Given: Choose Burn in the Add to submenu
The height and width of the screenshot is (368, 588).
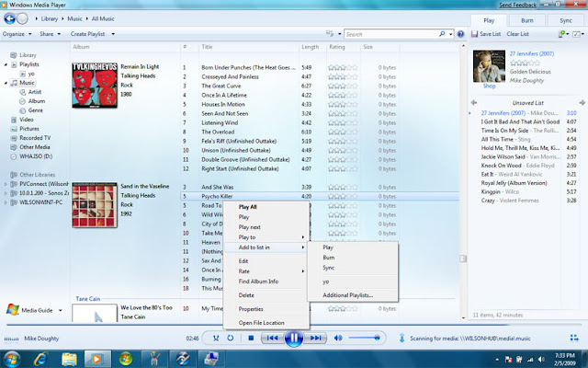Looking at the screenshot, I should (x=353, y=258).
